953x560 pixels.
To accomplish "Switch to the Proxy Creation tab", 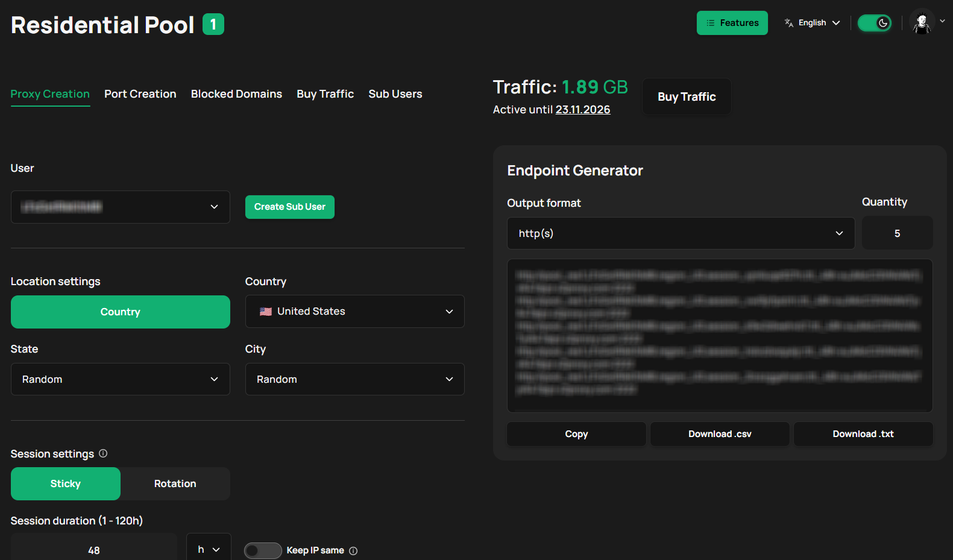I will [x=50, y=94].
